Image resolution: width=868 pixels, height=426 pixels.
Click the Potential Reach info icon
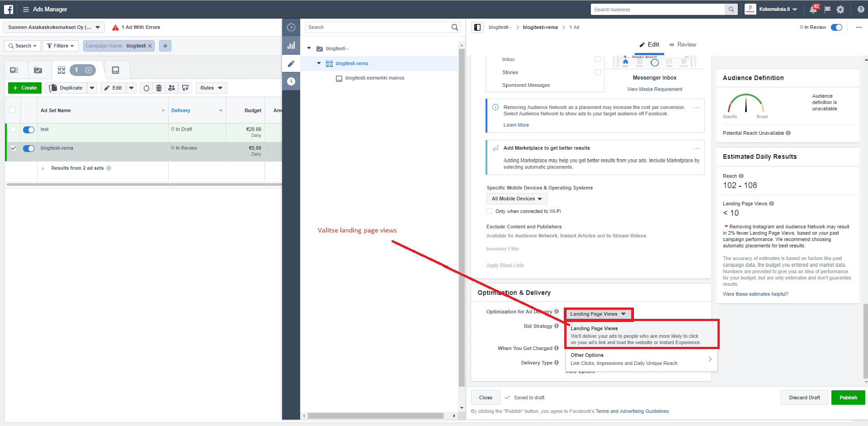[x=788, y=133]
